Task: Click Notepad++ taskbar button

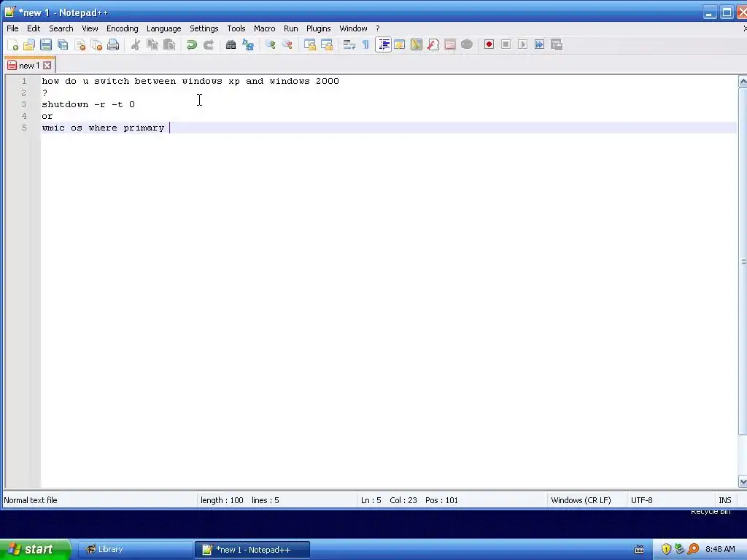Action: [x=252, y=550]
